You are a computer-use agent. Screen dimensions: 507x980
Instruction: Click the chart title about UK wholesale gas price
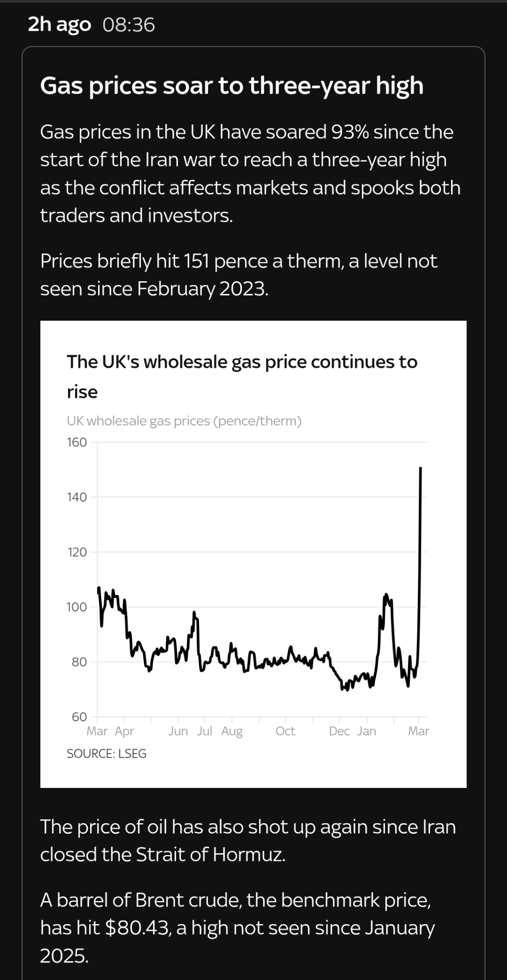click(x=242, y=376)
